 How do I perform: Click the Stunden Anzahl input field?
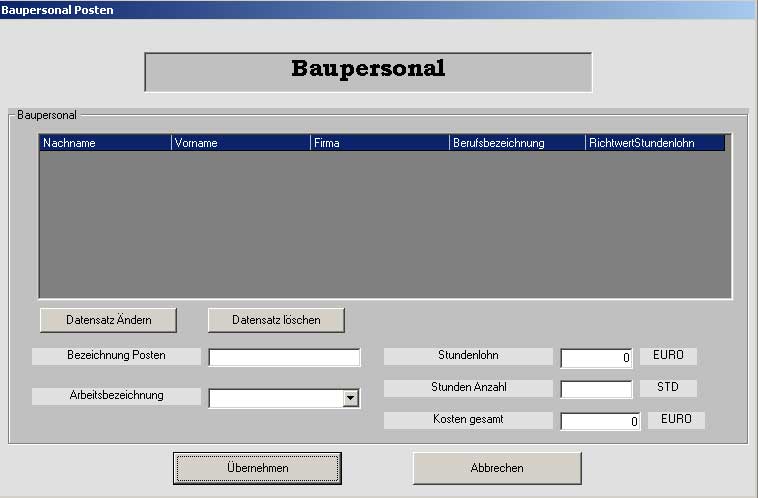596,389
